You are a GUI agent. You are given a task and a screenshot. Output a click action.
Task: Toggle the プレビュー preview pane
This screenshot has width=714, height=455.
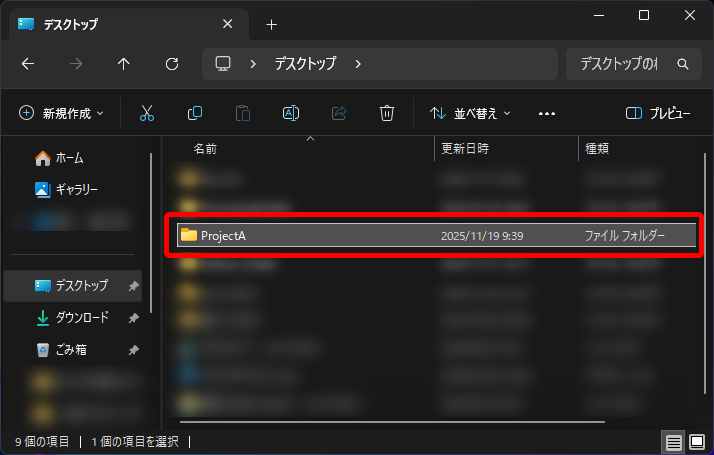(658, 113)
